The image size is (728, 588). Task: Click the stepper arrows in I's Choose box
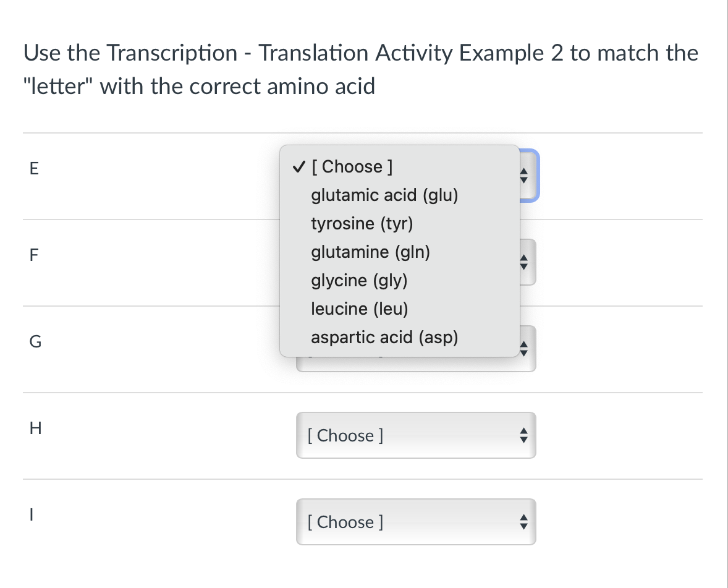523,522
